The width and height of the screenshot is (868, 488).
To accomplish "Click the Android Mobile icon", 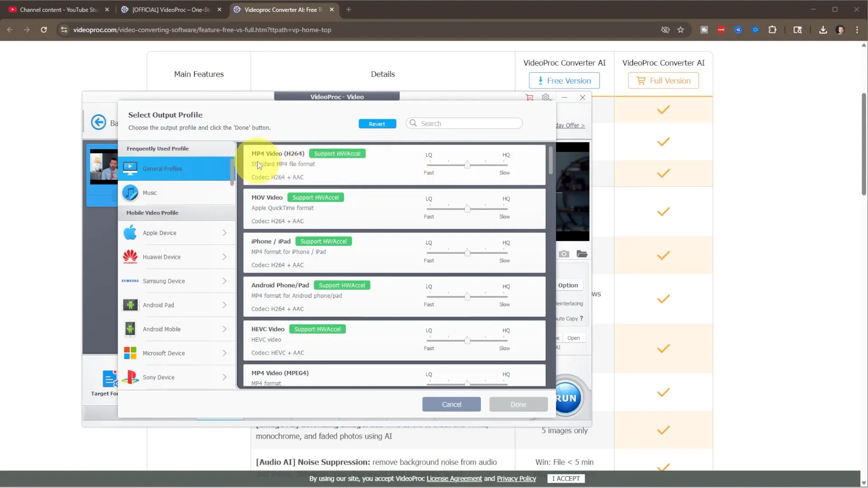I will click(130, 329).
